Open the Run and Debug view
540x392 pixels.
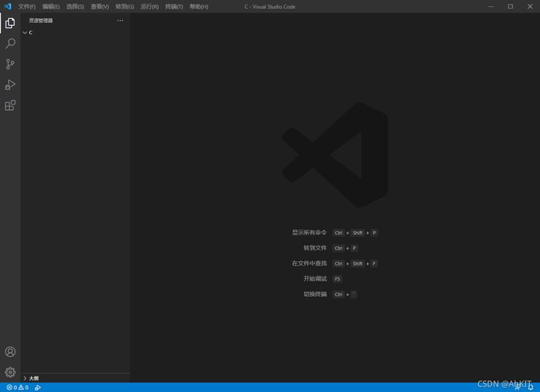(x=10, y=85)
